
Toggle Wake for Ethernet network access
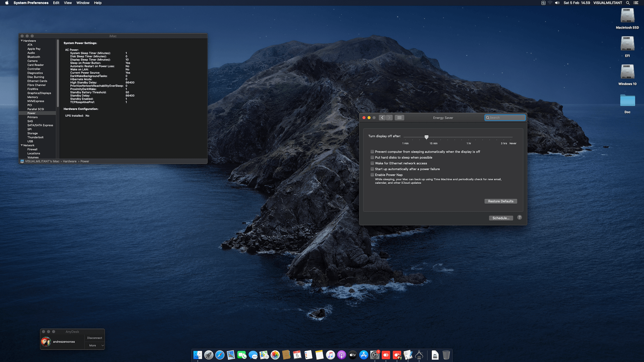[x=372, y=163]
